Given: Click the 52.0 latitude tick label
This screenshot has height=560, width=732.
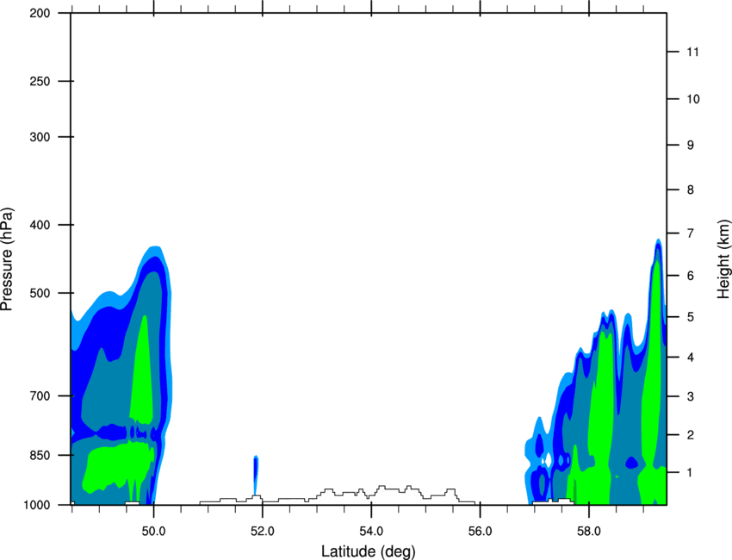Looking at the screenshot, I should (x=263, y=532).
